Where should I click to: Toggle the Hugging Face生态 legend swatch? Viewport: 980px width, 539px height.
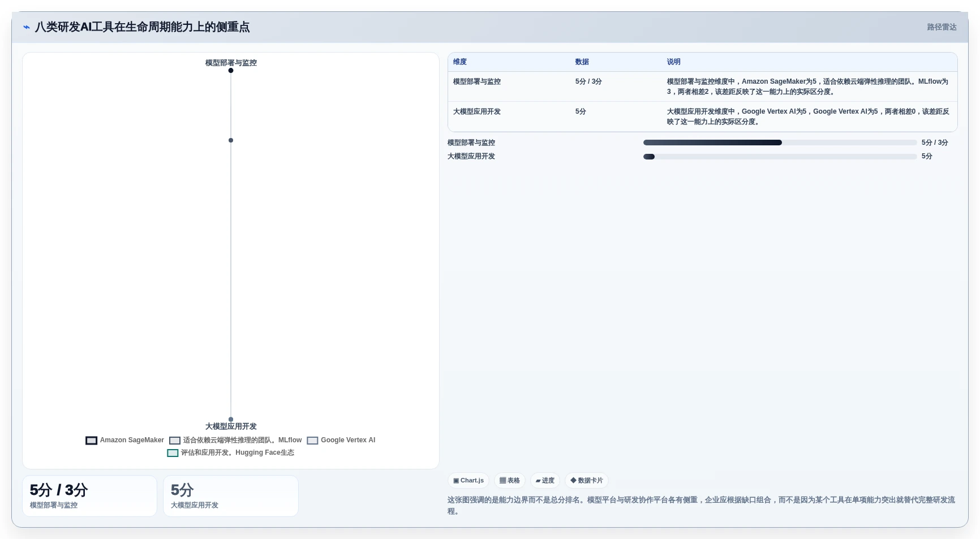tap(173, 453)
